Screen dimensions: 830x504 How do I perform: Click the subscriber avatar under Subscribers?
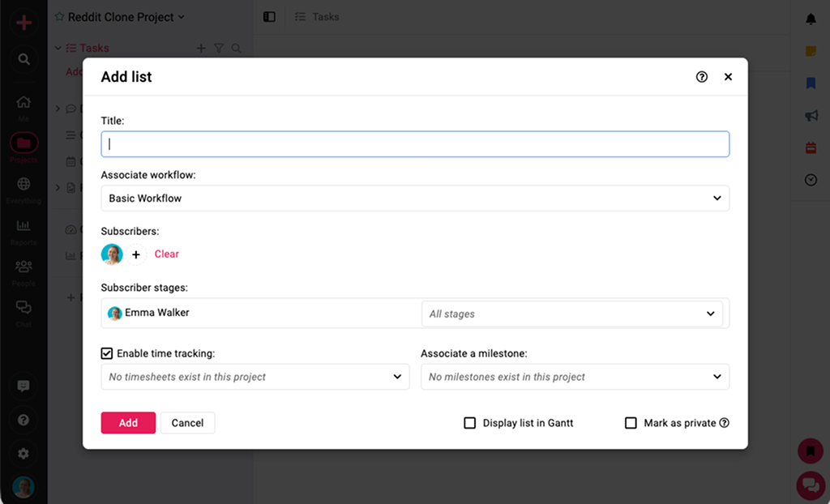click(x=112, y=254)
